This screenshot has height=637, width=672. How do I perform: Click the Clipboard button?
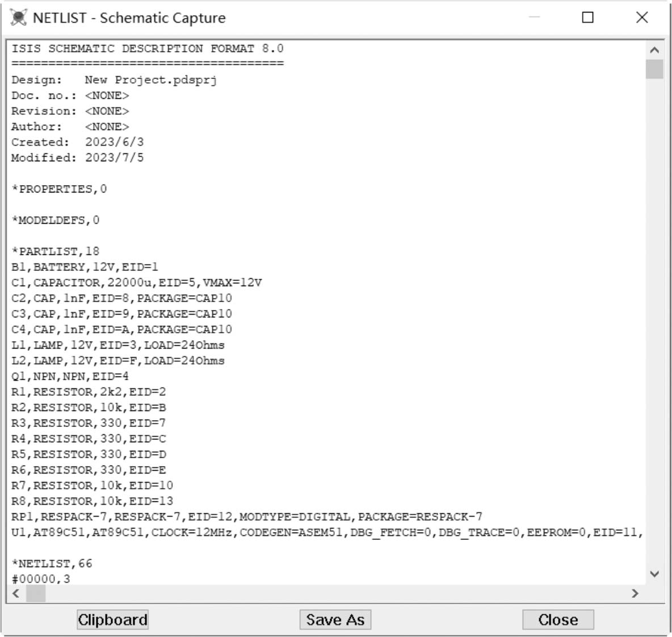[113, 619]
